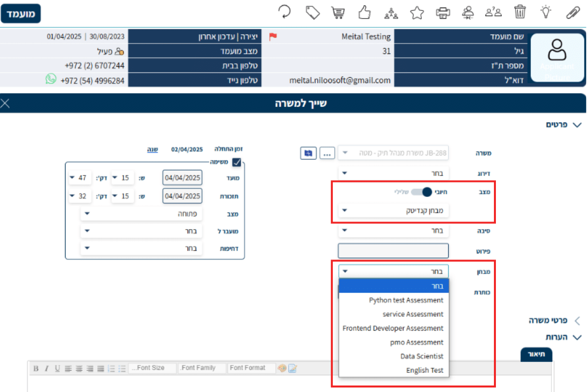Open the hierarchy people icon

[x=391, y=13]
